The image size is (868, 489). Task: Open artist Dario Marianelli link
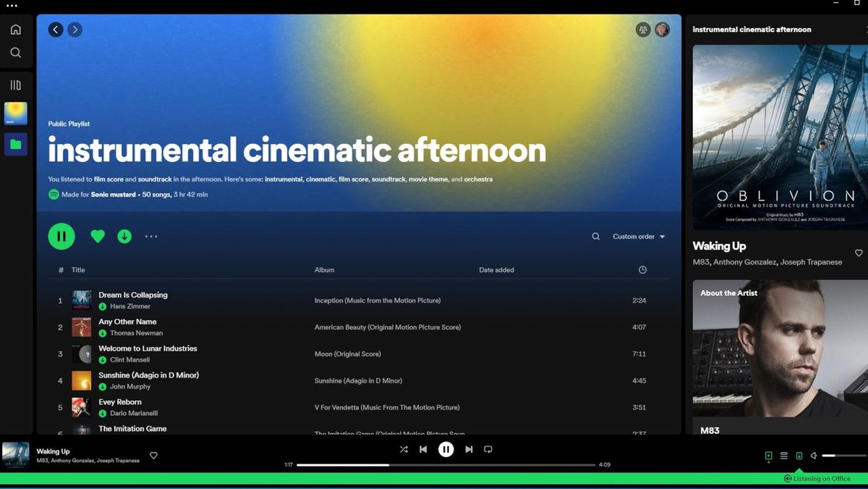pos(134,414)
